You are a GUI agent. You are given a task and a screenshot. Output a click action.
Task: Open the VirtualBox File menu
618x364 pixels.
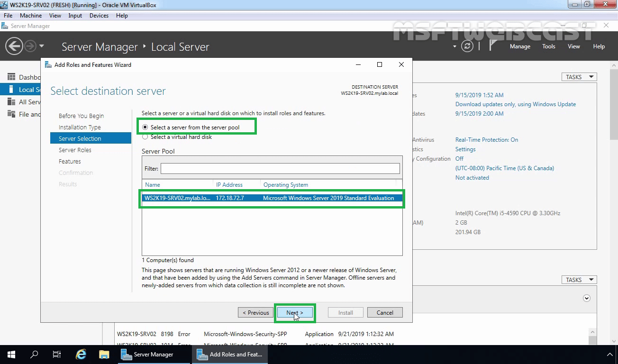8,16
